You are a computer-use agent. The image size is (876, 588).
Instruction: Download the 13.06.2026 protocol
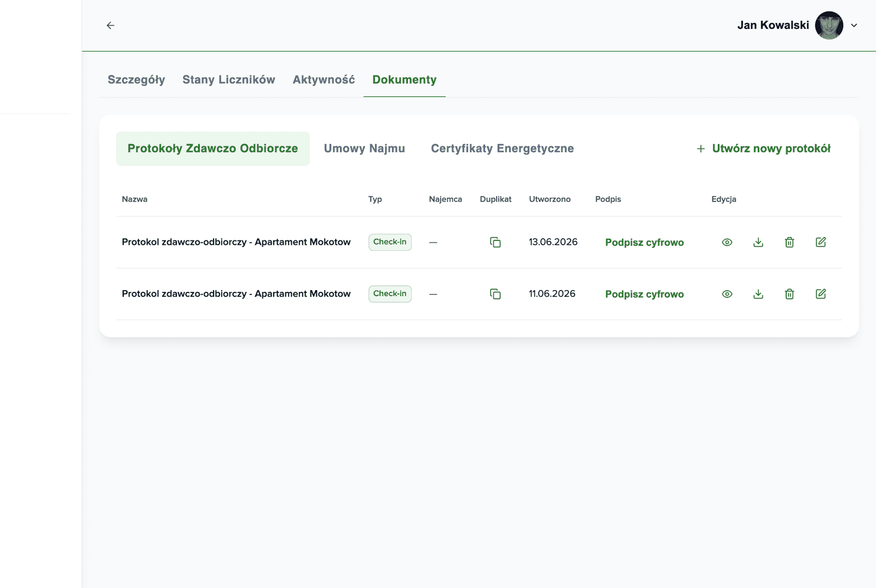[x=758, y=243]
